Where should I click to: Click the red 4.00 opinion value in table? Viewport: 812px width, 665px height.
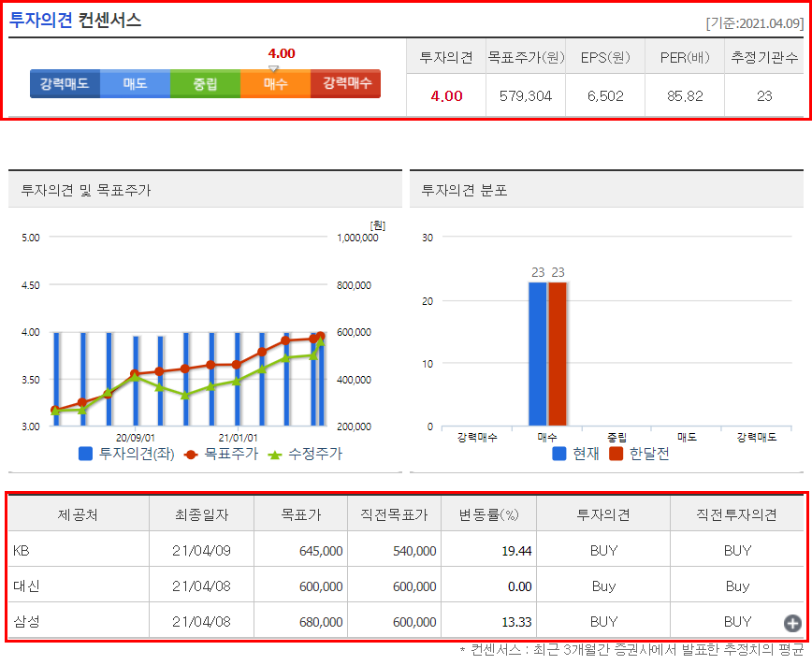446,95
